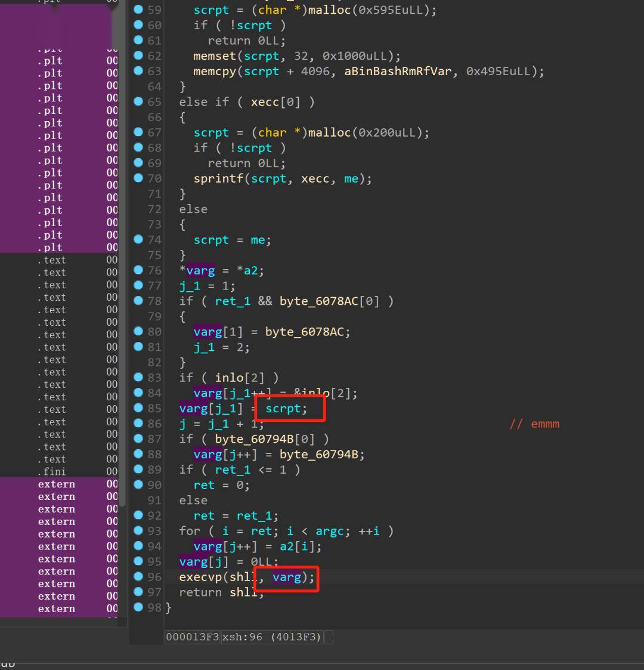Toggle the breakpoint dot on line 96
Viewport: 644px width, 670px height.
pyautogui.click(x=138, y=576)
